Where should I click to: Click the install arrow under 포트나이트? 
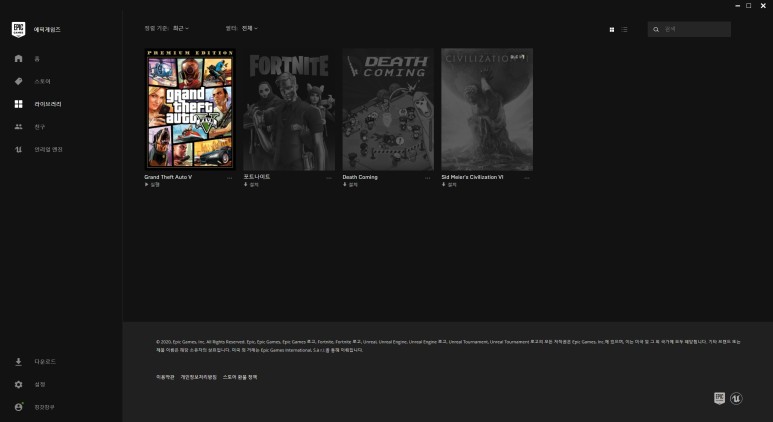click(x=246, y=184)
